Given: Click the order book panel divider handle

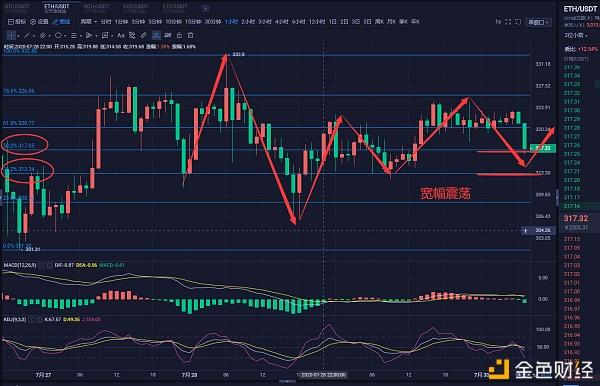Looking at the screenshot, I should point(557,197).
